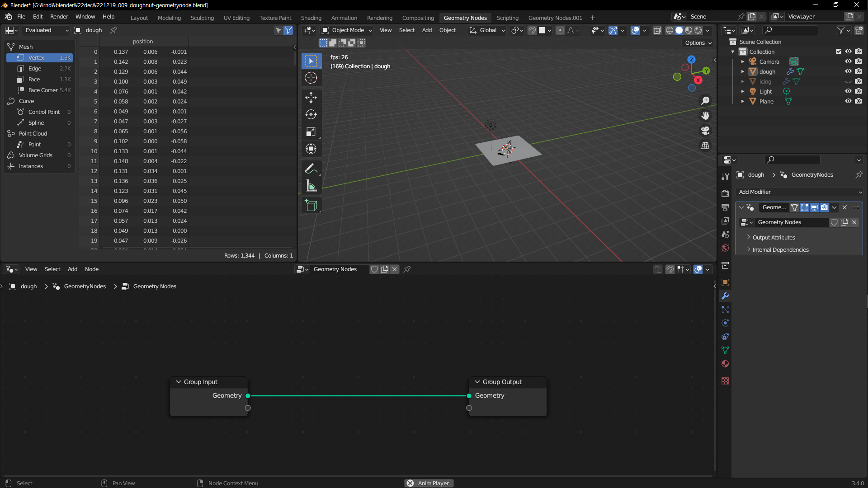
Task: Select the Add Cube tool
Action: pos(311,205)
